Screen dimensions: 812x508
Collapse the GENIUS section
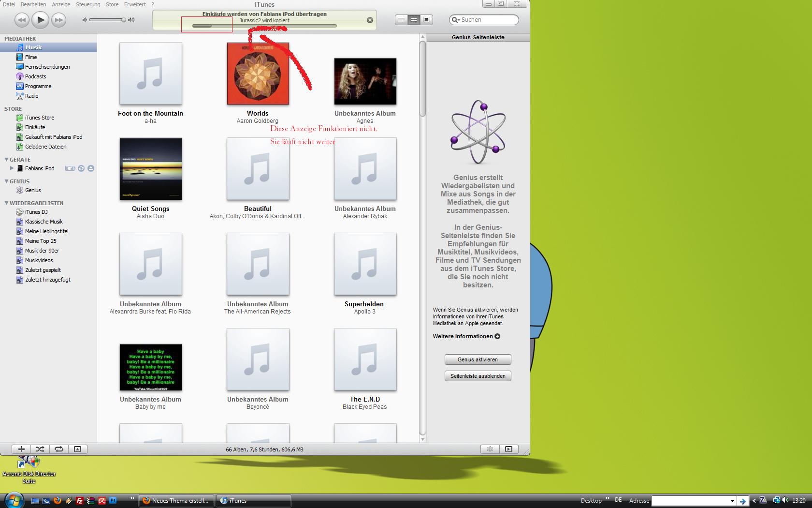[6, 181]
